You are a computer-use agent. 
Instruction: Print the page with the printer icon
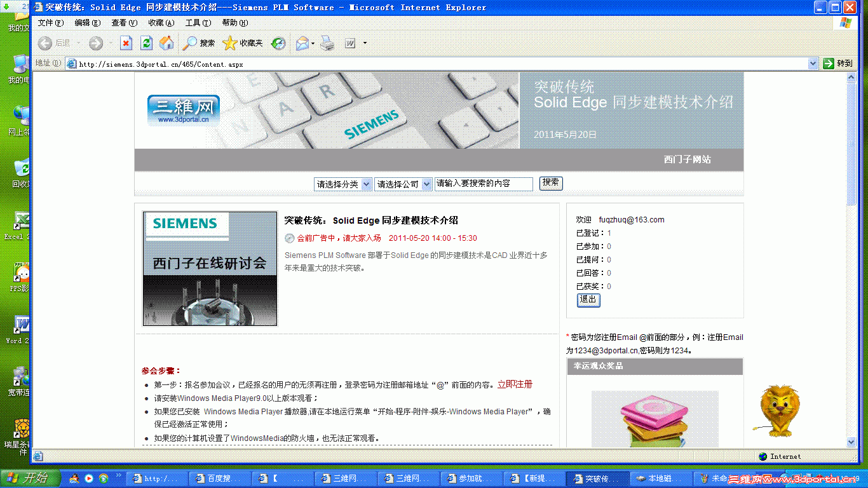click(327, 43)
